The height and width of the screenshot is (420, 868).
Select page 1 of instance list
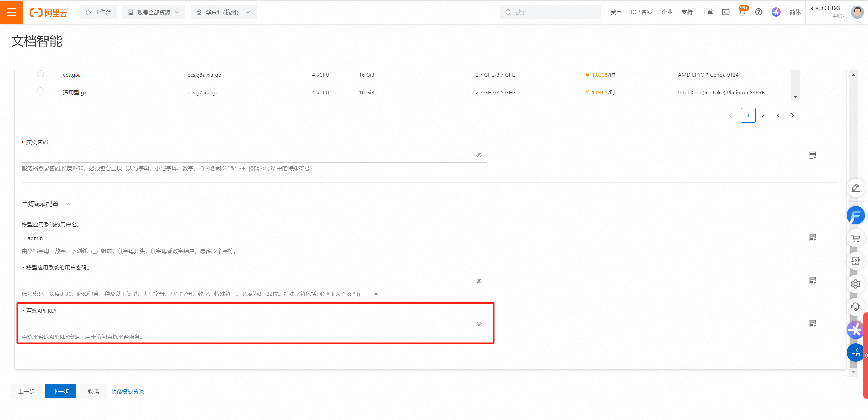(x=748, y=116)
